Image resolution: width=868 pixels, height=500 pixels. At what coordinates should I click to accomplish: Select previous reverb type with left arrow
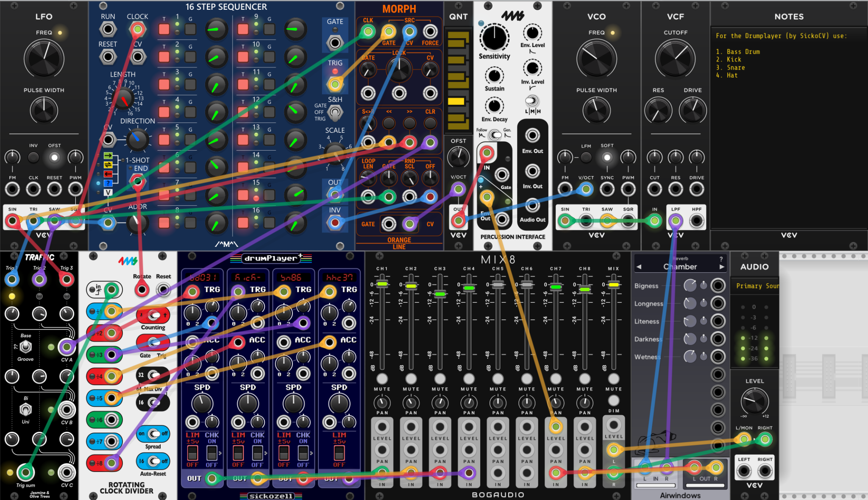639,267
